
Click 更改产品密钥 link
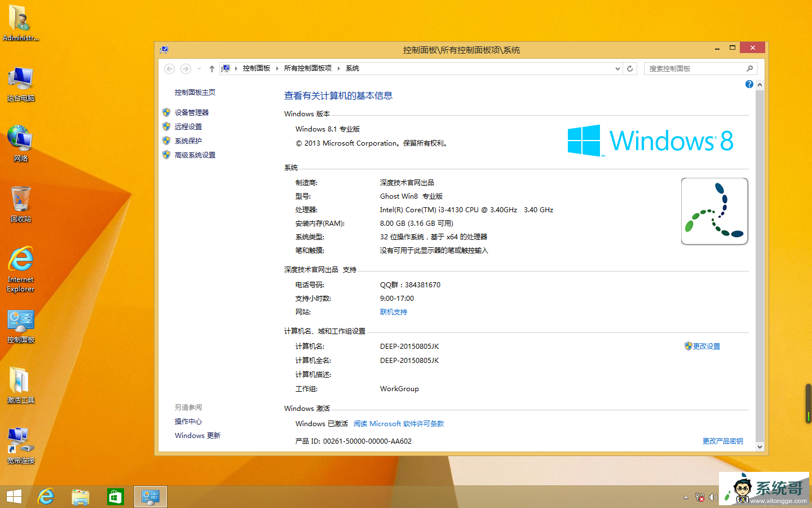723,441
